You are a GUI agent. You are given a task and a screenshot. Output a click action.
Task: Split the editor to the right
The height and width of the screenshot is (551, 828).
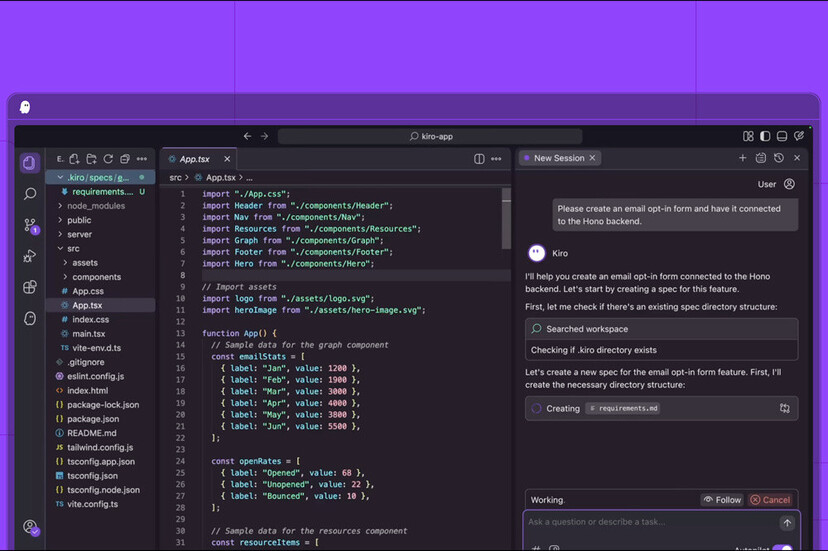(x=479, y=159)
